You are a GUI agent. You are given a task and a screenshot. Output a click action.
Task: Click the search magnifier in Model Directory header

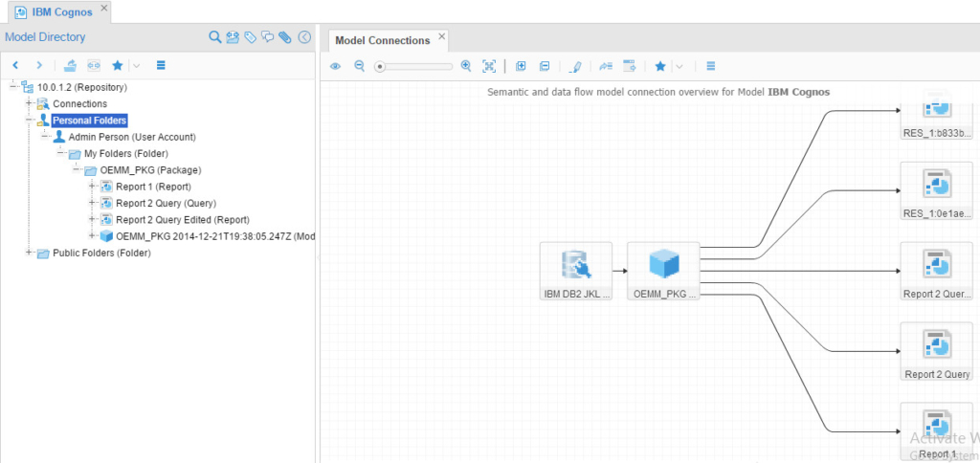click(x=215, y=37)
